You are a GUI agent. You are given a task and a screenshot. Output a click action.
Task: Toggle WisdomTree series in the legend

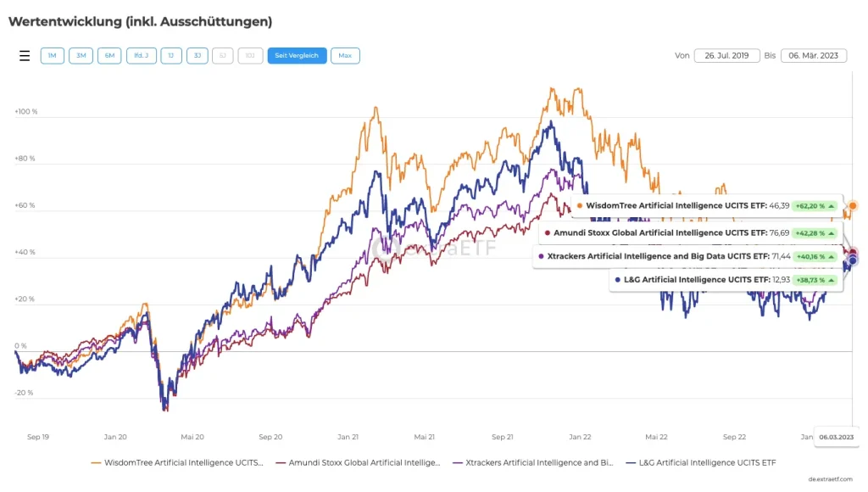(178, 463)
